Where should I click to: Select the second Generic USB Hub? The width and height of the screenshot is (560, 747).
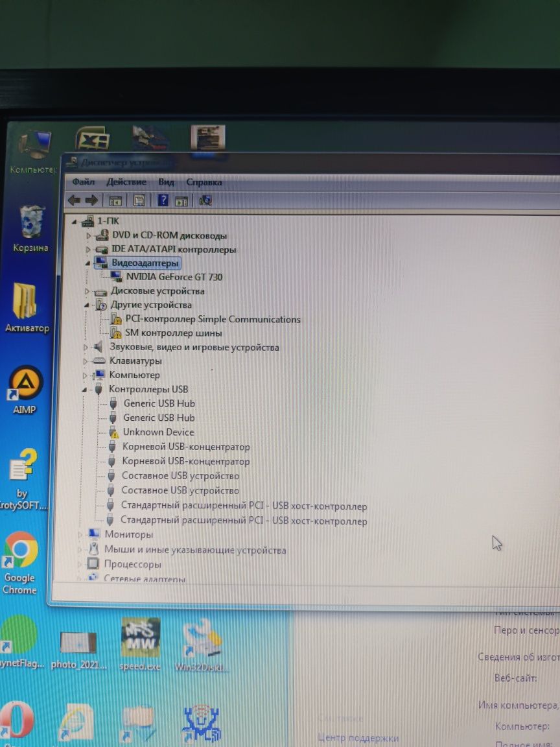point(159,418)
